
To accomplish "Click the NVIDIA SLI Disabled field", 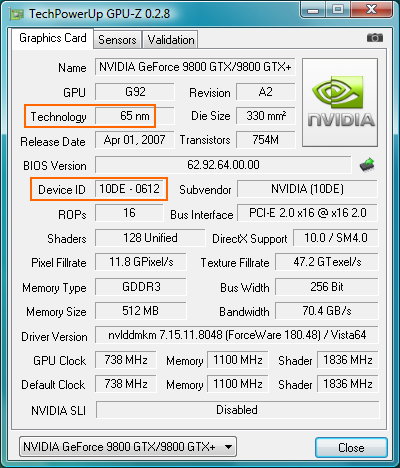I will 237,410.
